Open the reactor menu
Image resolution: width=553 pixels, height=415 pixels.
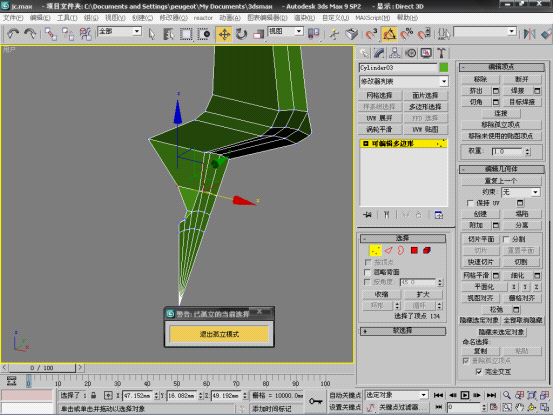(203, 18)
